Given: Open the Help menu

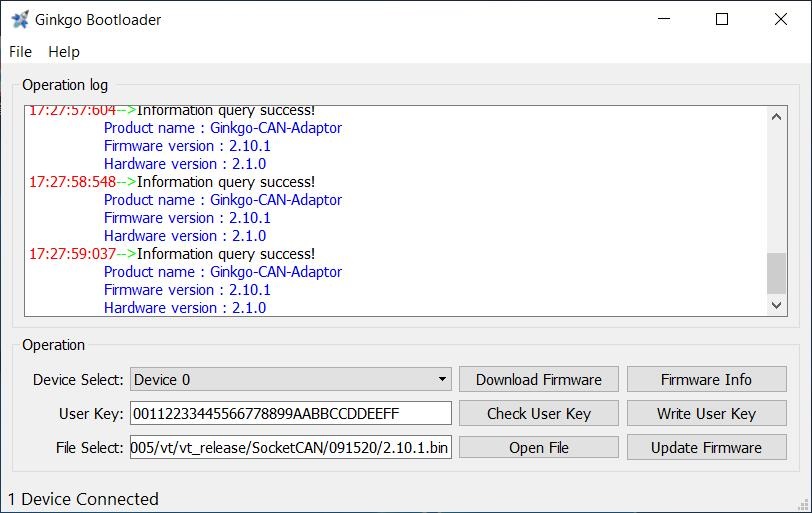Looking at the screenshot, I should [x=64, y=52].
